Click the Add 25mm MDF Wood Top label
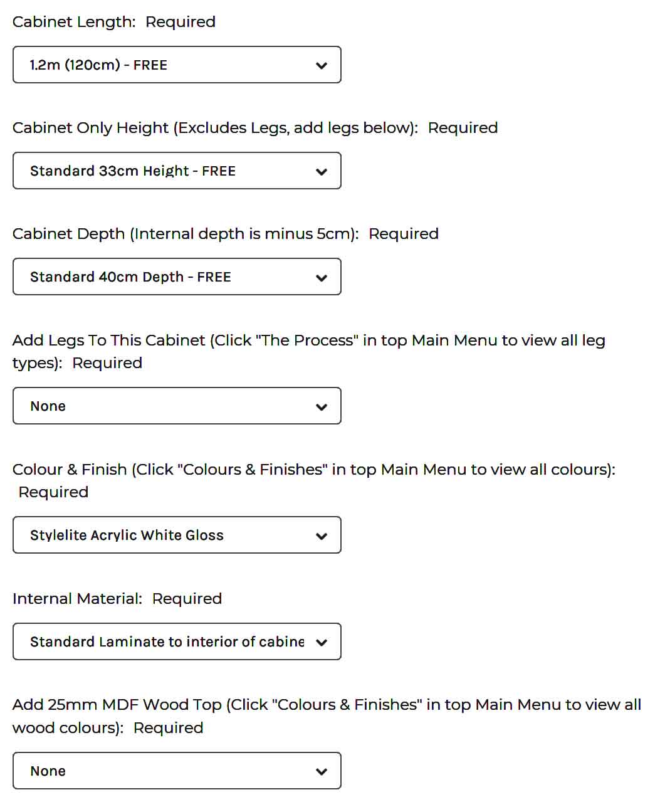 326,705
